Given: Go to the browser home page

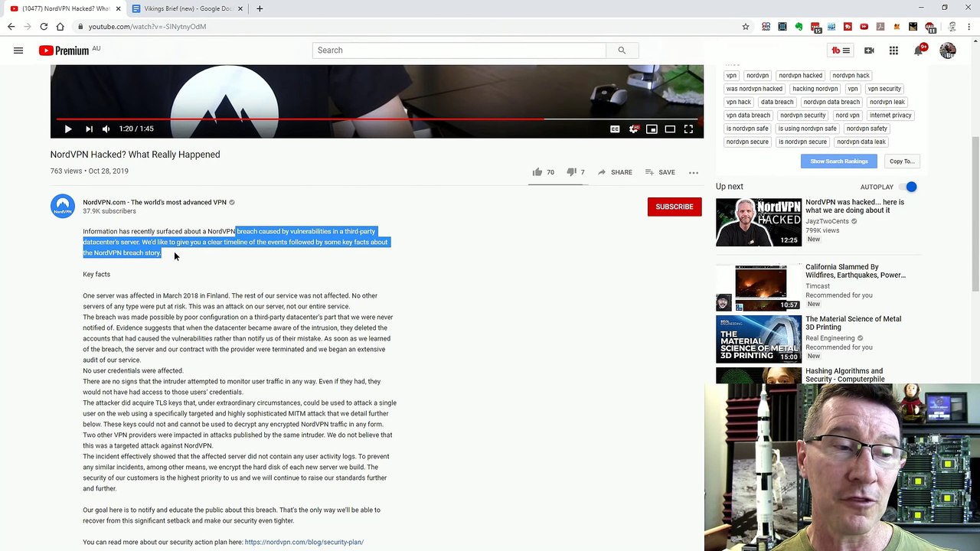Looking at the screenshot, I should click(60, 27).
